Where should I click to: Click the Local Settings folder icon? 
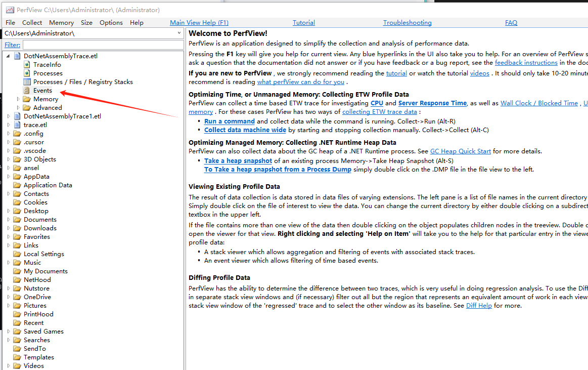click(x=17, y=254)
